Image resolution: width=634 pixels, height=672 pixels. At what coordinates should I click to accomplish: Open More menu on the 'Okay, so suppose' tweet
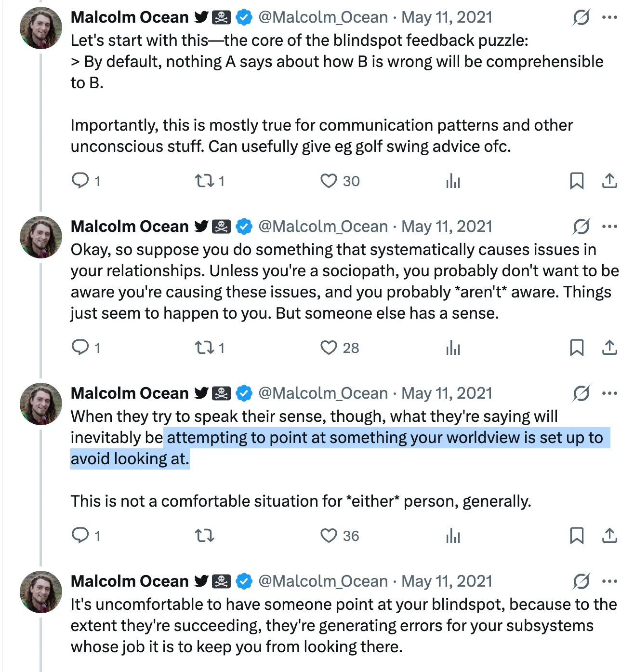(x=609, y=227)
